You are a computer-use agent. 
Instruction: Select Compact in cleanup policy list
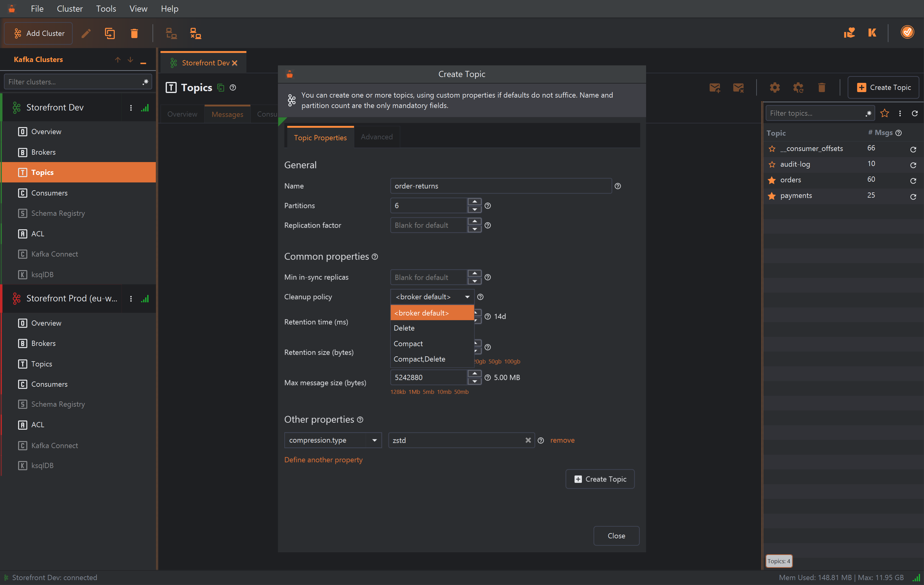432,344
